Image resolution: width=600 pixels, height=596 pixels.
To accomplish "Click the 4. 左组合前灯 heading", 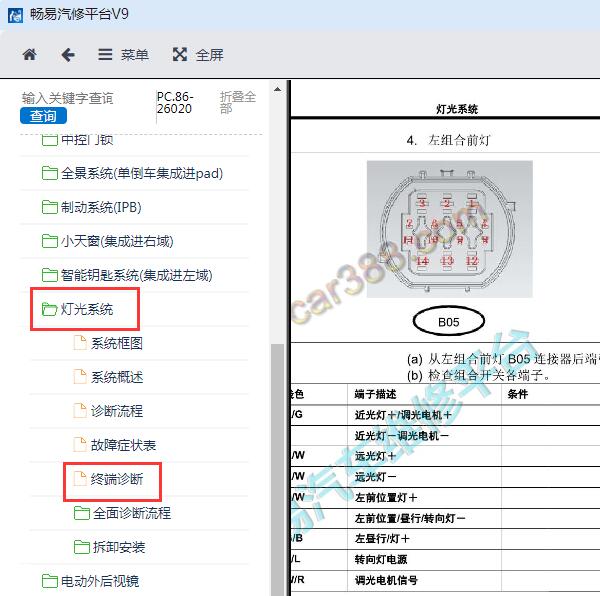I will [448, 140].
